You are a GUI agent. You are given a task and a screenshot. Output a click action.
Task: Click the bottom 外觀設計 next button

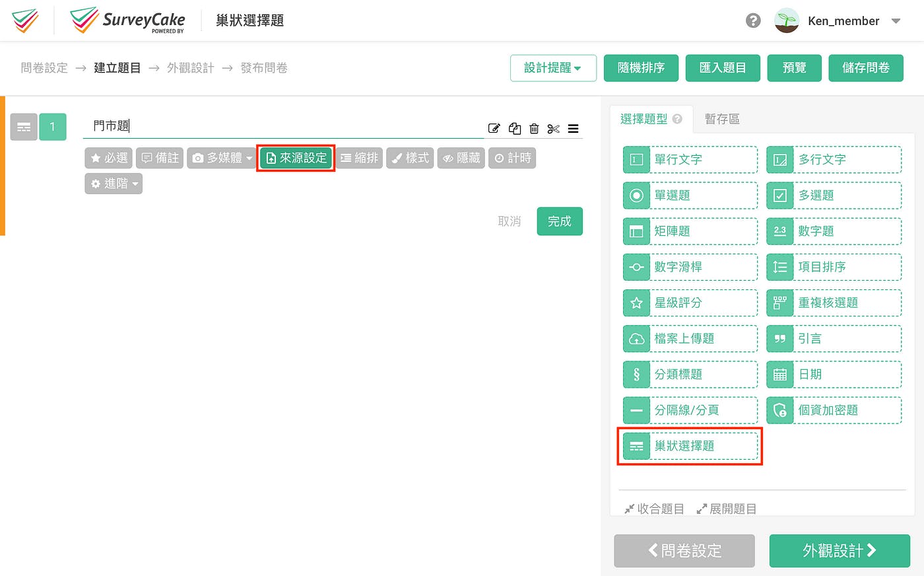click(840, 551)
